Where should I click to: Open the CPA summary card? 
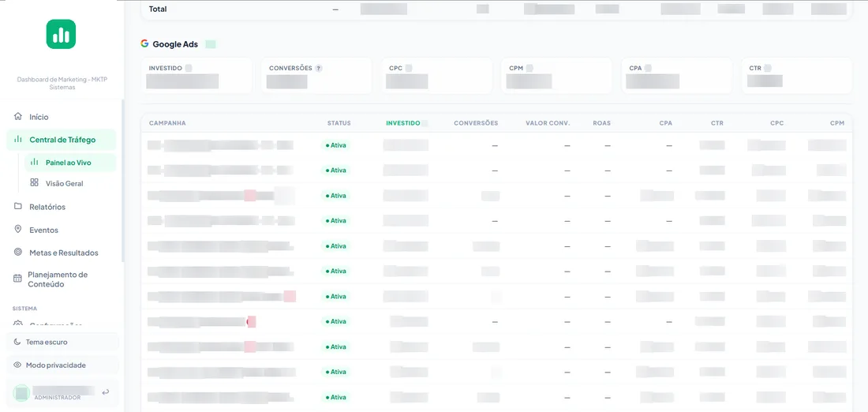tap(677, 75)
